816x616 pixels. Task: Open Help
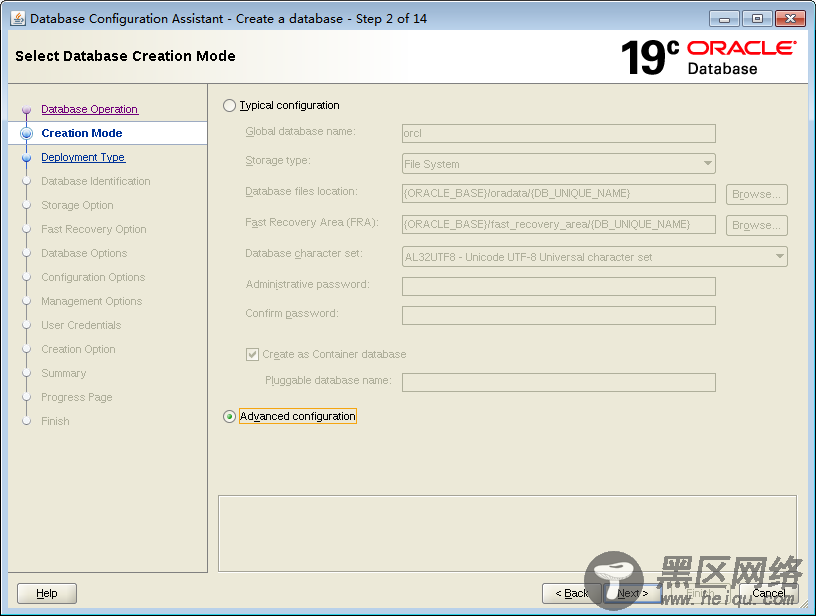[47, 593]
